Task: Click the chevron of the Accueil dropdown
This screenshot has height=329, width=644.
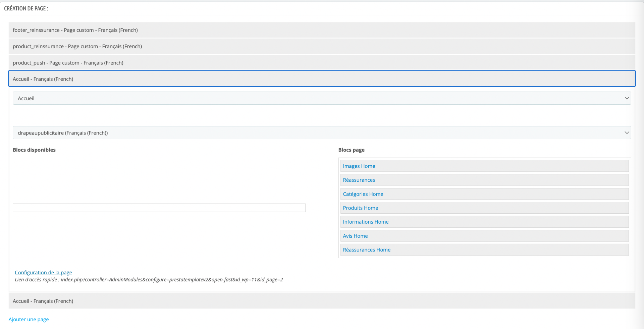Action: [x=627, y=98]
